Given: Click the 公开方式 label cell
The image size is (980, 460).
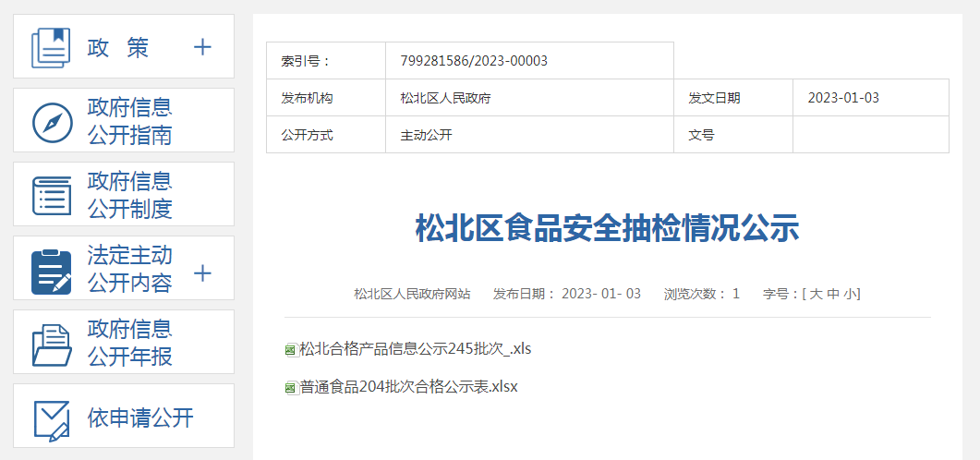Looking at the screenshot, I should click(x=326, y=134).
